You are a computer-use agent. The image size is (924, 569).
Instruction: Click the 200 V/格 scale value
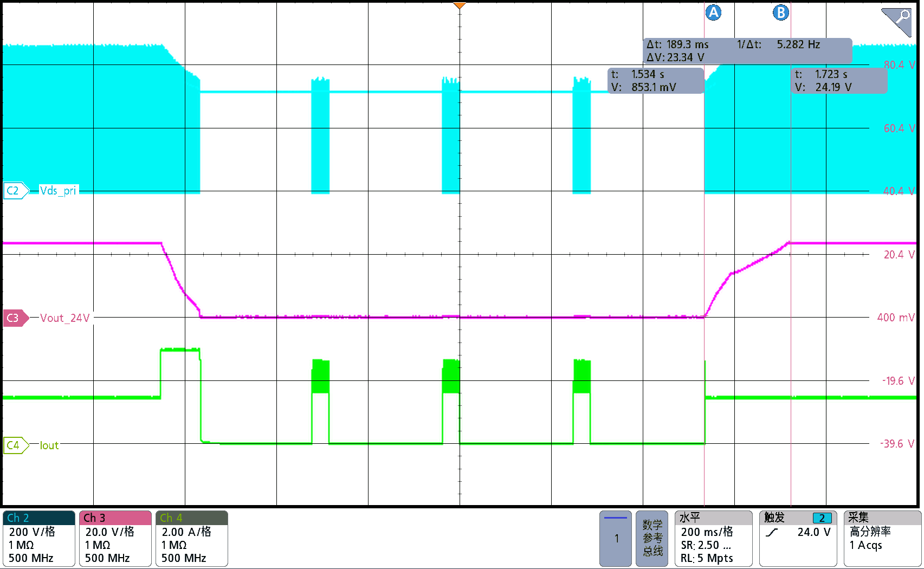click(32, 532)
